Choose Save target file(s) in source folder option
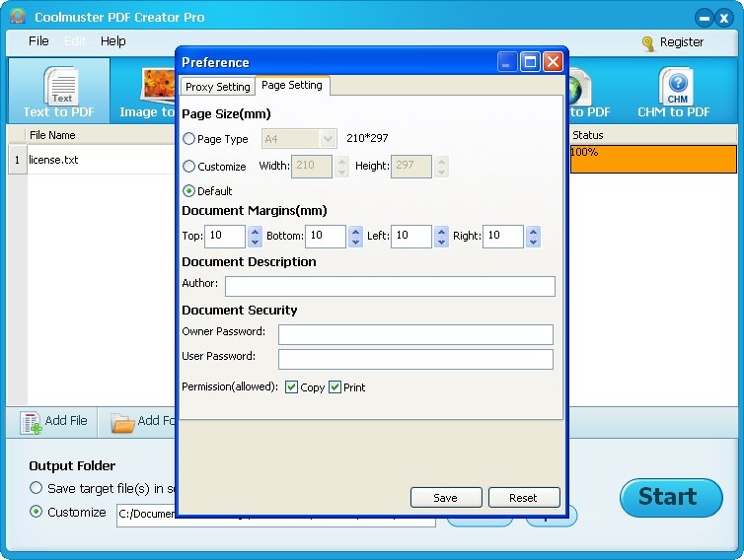Image resolution: width=744 pixels, height=560 pixels. (37, 488)
